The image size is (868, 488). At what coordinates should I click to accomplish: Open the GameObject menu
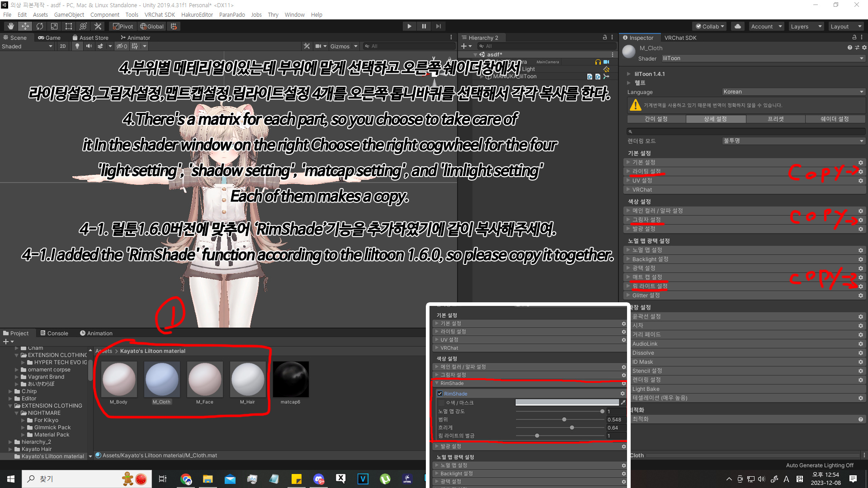[69, 14]
